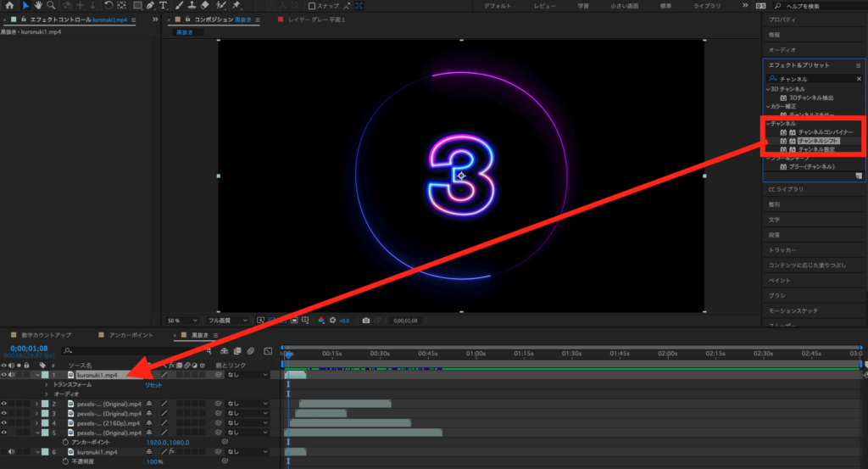Open the フル画質 resolution dropdown
Image resolution: width=868 pixels, height=469 pixels.
coord(225,321)
